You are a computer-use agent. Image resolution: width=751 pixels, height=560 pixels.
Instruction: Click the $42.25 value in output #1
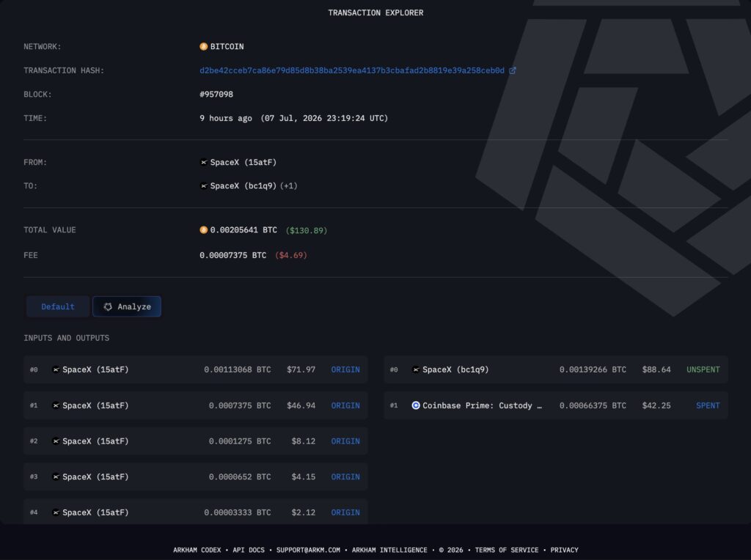[x=656, y=405]
